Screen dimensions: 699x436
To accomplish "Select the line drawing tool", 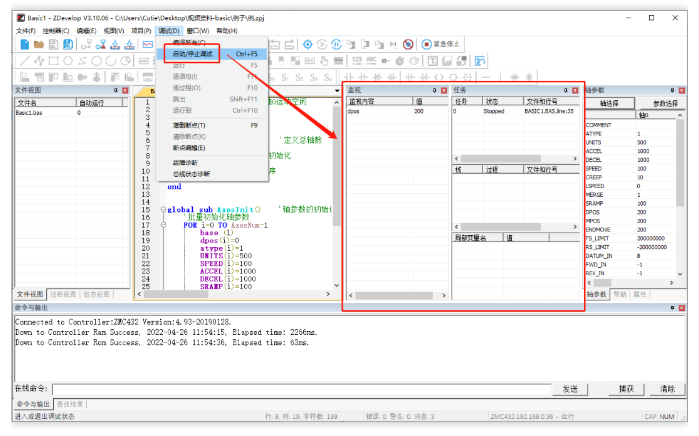I will [25, 61].
